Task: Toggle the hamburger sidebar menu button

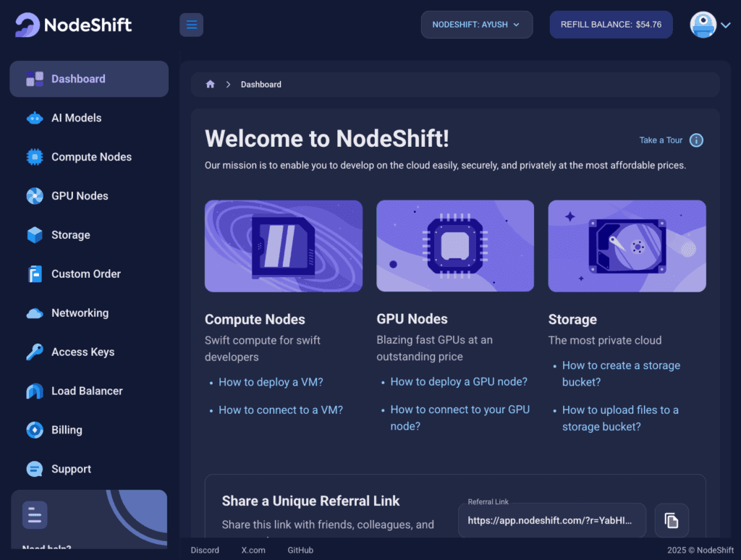Action: [x=191, y=25]
